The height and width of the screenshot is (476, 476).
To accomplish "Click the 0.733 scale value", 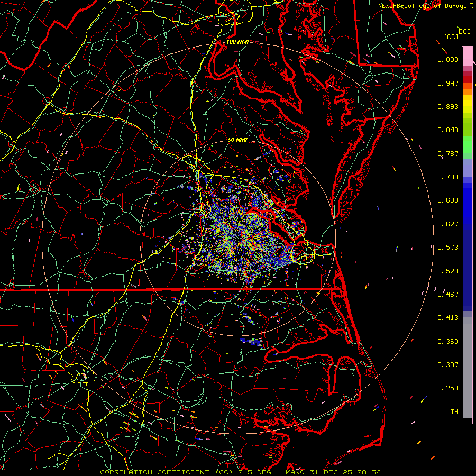I will click(448, 177).
